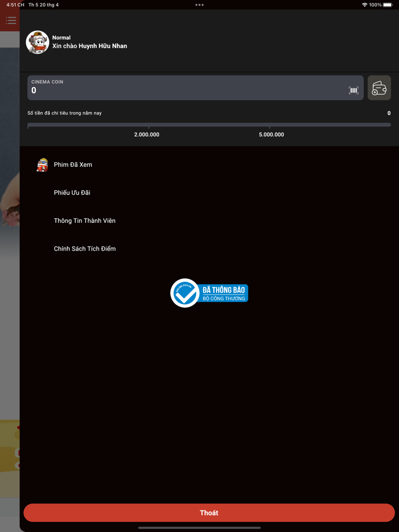This screenshot has width=399, height=532.
Task: Open Phiếu Ưu Đãi
Action: [x=72, y=193]
